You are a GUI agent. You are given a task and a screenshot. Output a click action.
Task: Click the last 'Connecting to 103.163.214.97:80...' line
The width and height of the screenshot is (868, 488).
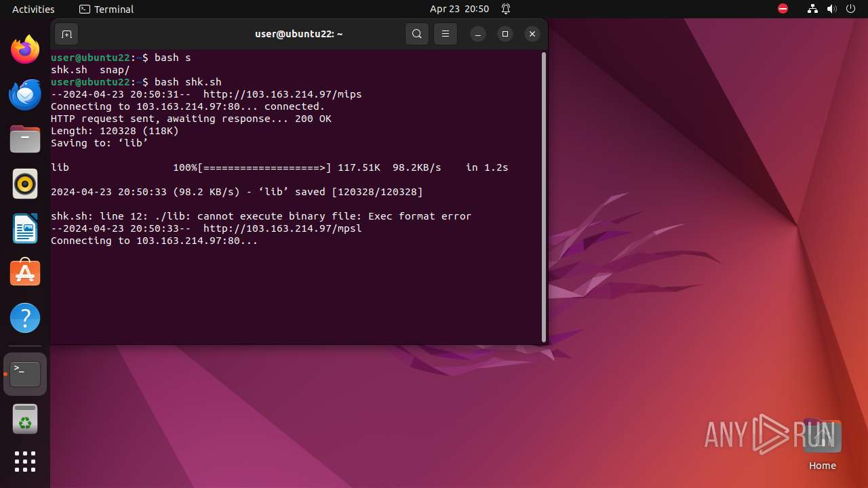click(x=155, y=241)
